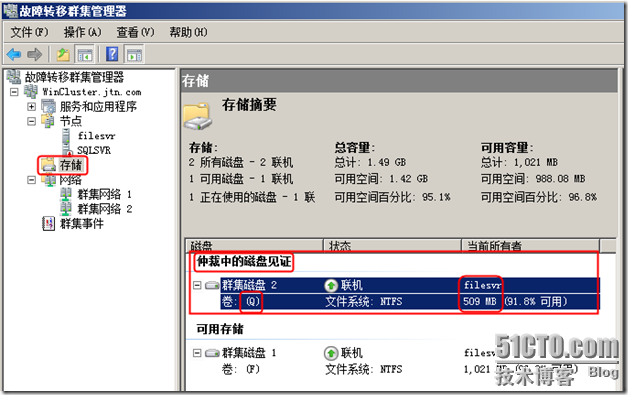Click the 群集事件 log icon
Screen dimensions: 628x395
48,224
